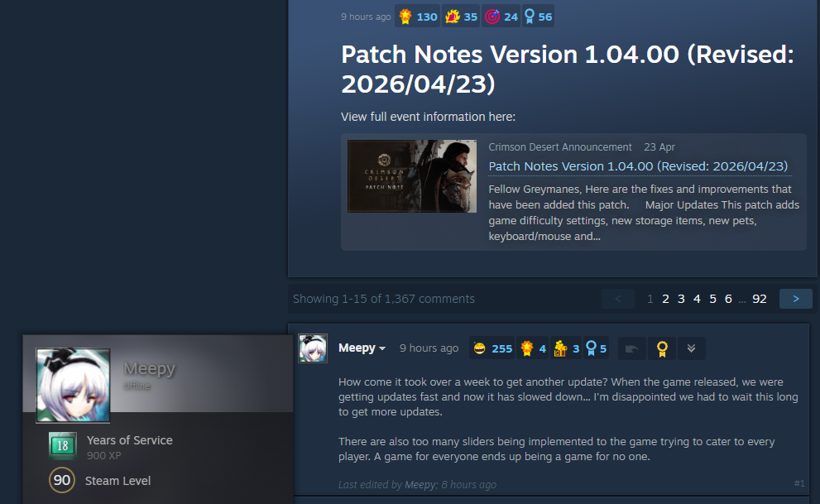Open Meepy's small avatar in the comment

313,348
